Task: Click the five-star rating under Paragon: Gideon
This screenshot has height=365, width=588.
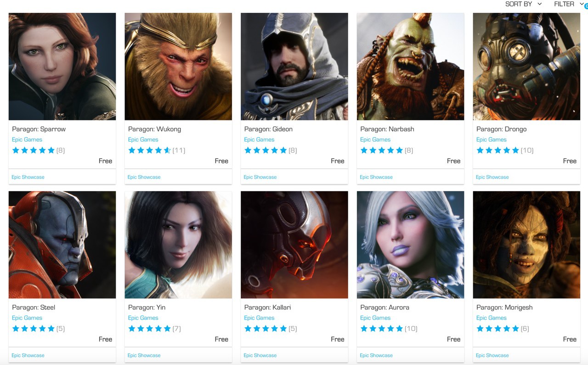Action: tap(266, 150)
